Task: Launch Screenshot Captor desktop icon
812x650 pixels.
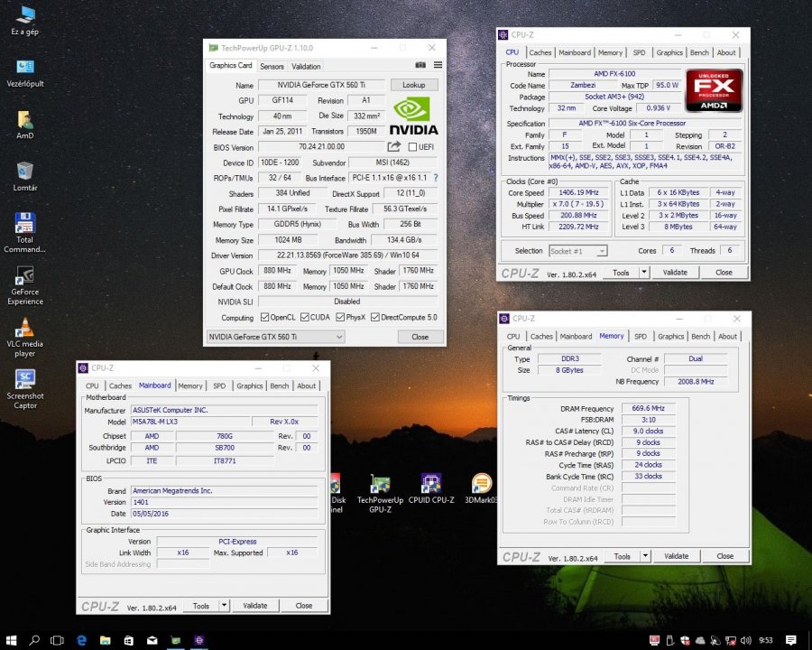Action: pyautogui.click(x=25, y=390)
